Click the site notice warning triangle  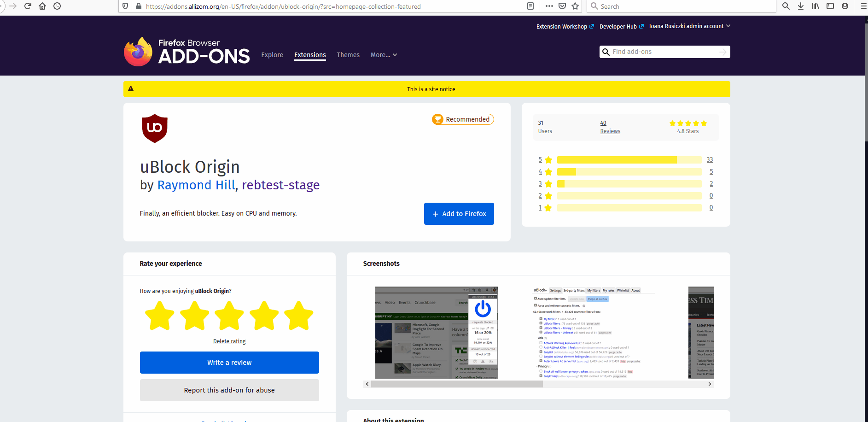click(131, 89)
